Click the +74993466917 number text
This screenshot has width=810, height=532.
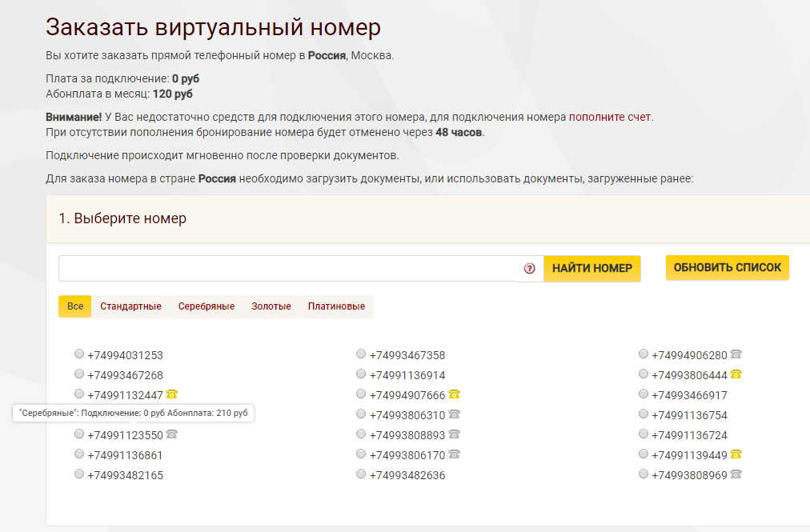[x=689, y=395]
